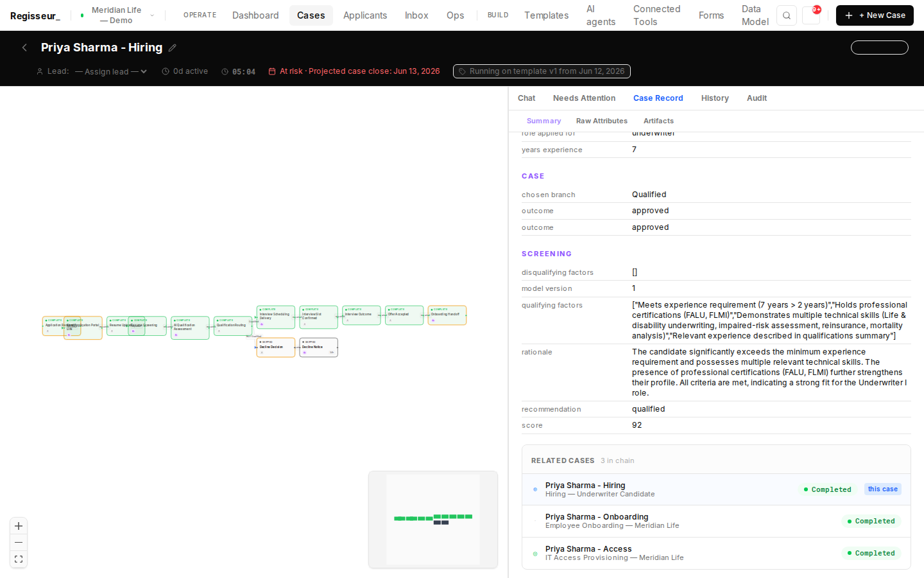924x578 pixels.
Task: Click the workflow minimap thumbnail
Action: pos(433,520)
